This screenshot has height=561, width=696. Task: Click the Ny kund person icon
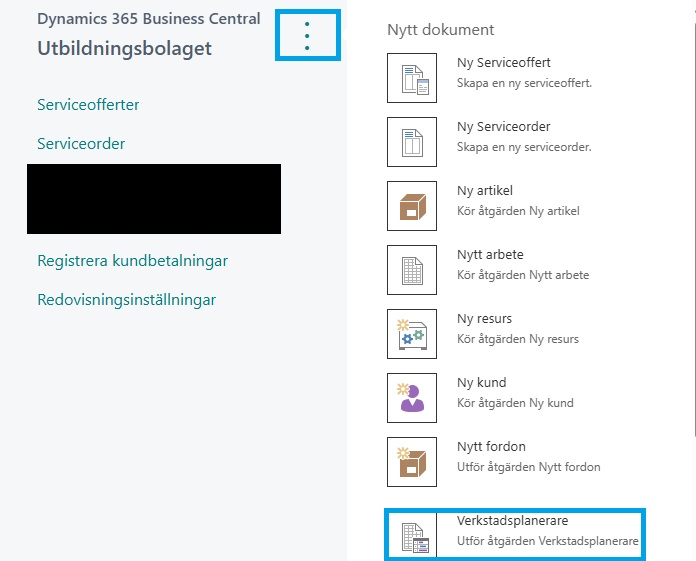click(412, 398)
